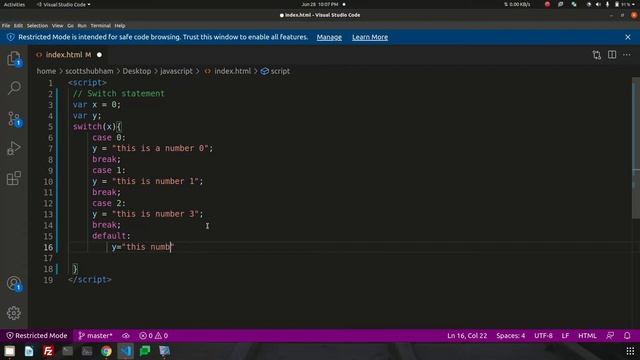Click the LF end-of-line selector

click(x=565, y=336)
